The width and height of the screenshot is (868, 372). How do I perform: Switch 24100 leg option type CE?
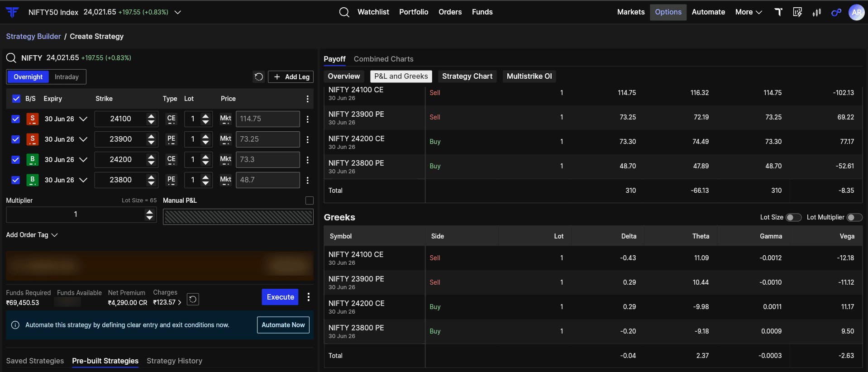coord(171,119)
